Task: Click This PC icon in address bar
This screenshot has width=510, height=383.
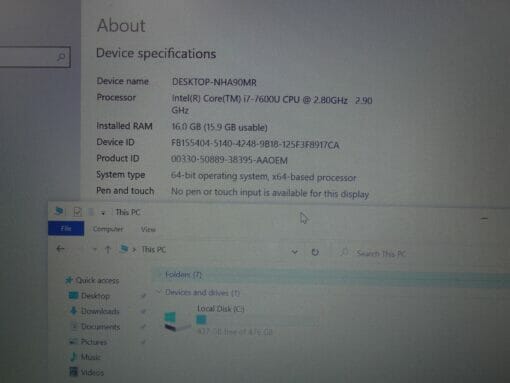Action: (124, 249)
